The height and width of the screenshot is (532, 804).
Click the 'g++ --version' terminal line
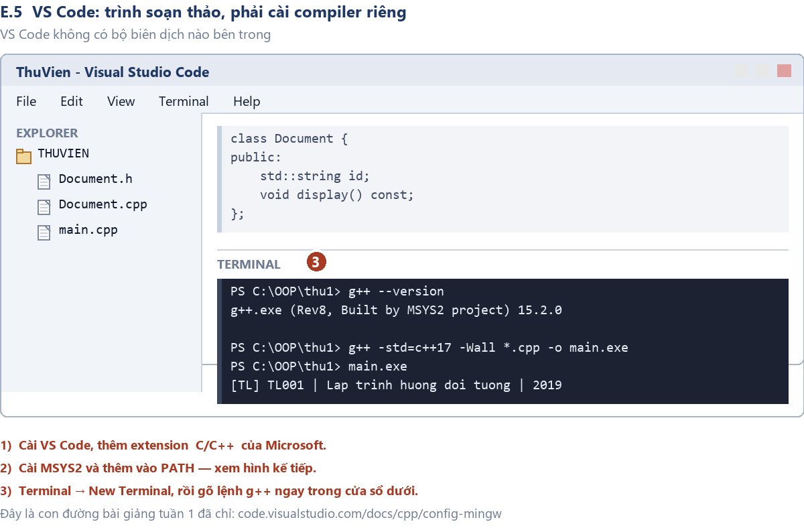[x=337, y=291]
